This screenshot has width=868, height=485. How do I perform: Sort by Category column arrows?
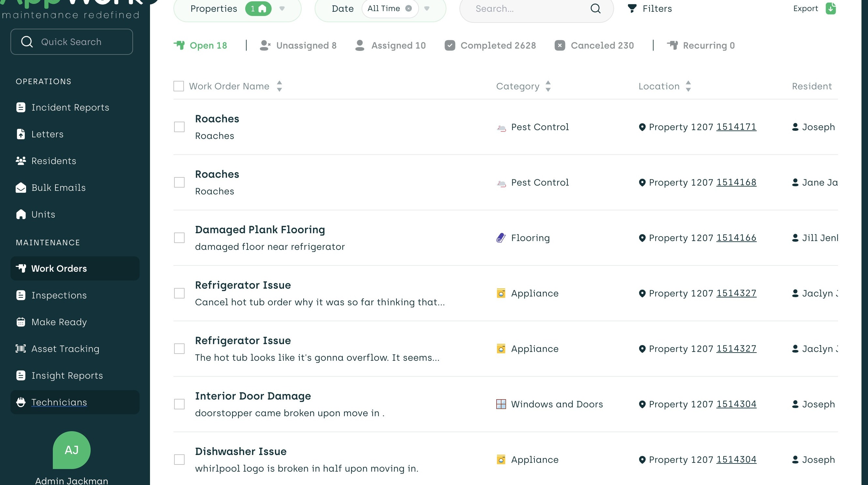(548, 86)
